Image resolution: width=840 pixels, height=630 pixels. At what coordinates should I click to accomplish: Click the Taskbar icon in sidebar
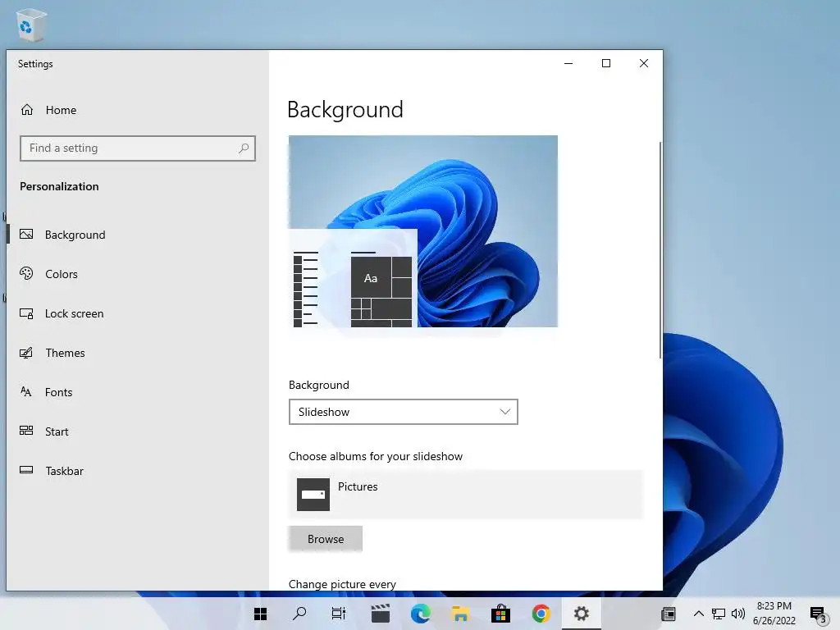26,470
